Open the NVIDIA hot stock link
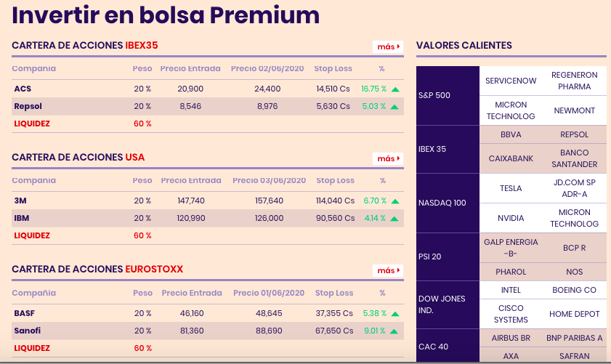The image size is (611, 364). 511,218
